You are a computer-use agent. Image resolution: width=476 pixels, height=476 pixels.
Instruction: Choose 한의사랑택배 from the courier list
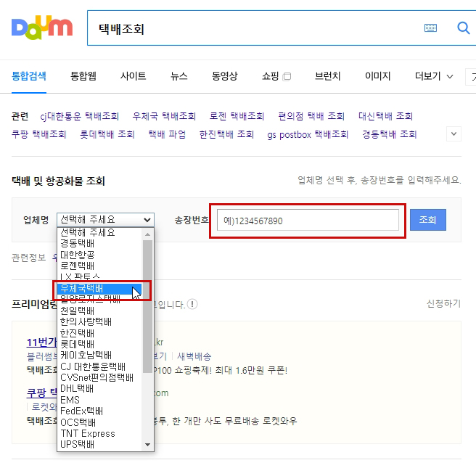[x=99, y=321]
